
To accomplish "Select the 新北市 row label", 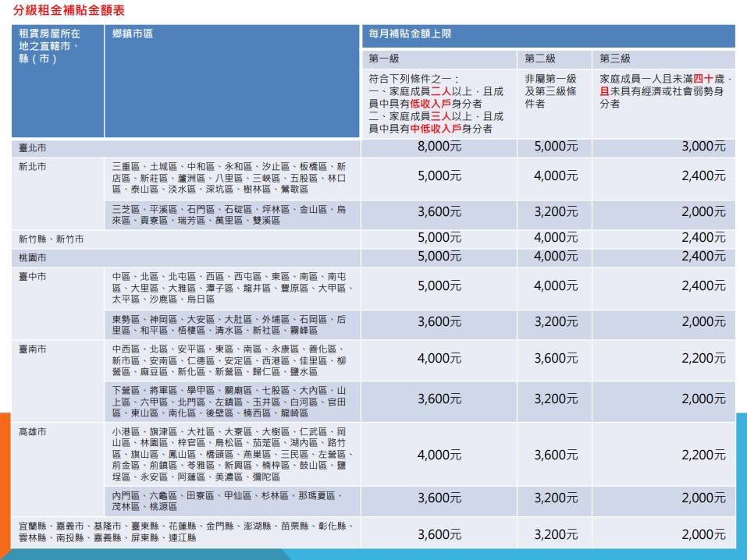I will (x=33, y=167).
